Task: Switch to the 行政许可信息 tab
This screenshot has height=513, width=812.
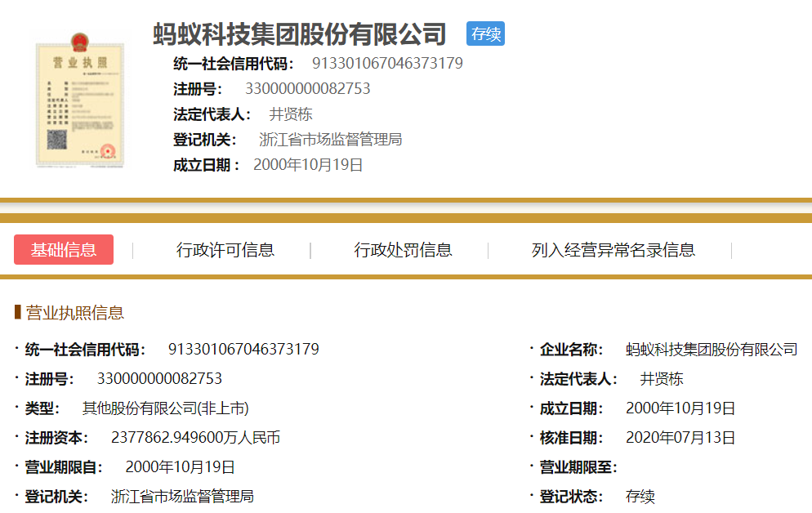Action: pyautogui.click(x=225, y=250)
